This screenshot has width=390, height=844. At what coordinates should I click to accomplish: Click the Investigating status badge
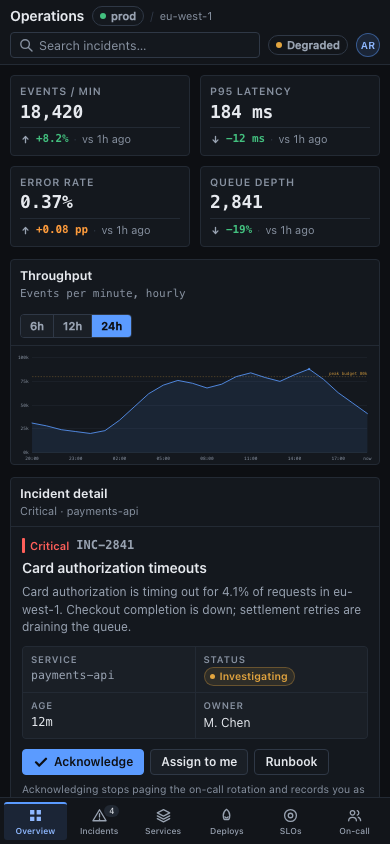click(x=249, y=677)
